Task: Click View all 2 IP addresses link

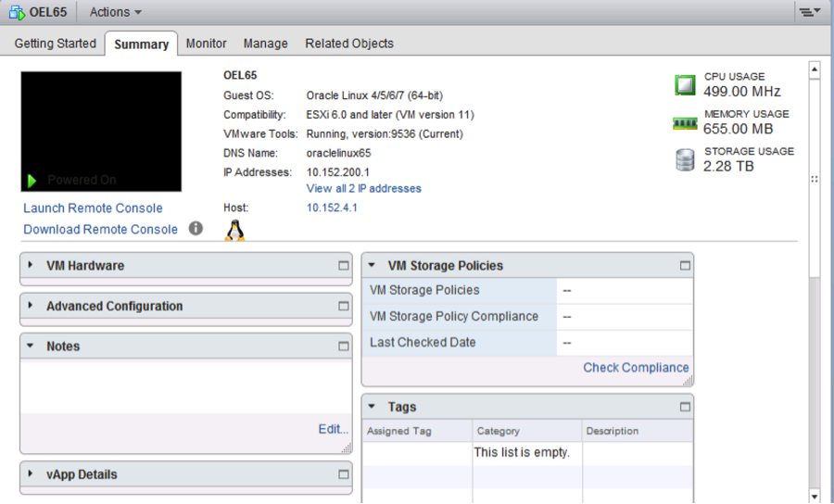Action: pyautogui.click(x=364, y=188)
